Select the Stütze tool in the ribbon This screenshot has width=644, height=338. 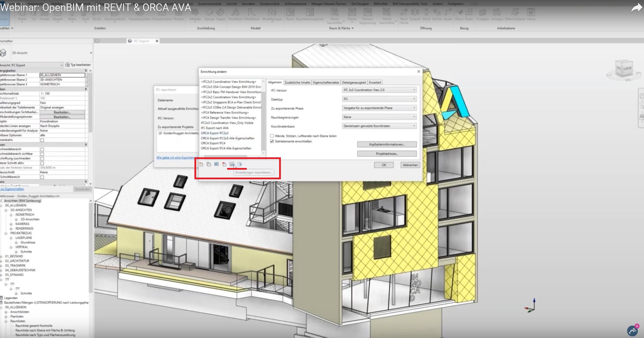coord(72,15)
